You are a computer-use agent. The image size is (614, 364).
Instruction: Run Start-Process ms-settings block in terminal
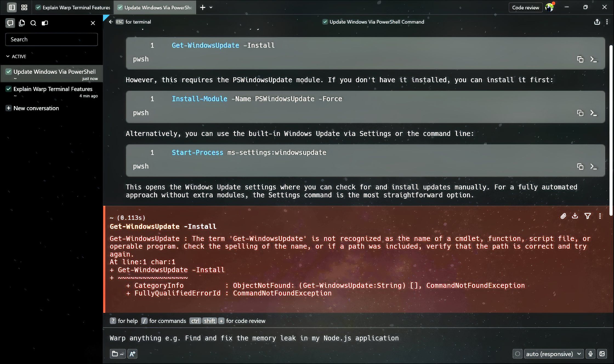[x=593, y=166]
